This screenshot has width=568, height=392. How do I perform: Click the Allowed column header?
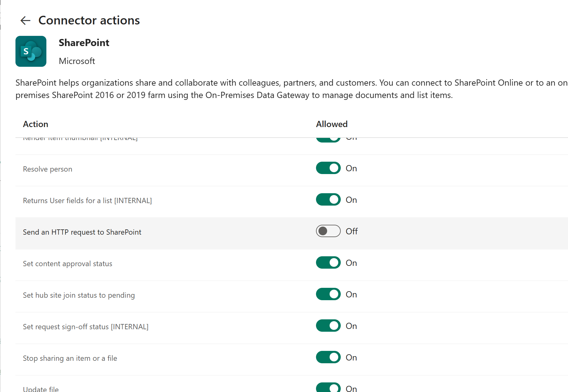[332, 124]
